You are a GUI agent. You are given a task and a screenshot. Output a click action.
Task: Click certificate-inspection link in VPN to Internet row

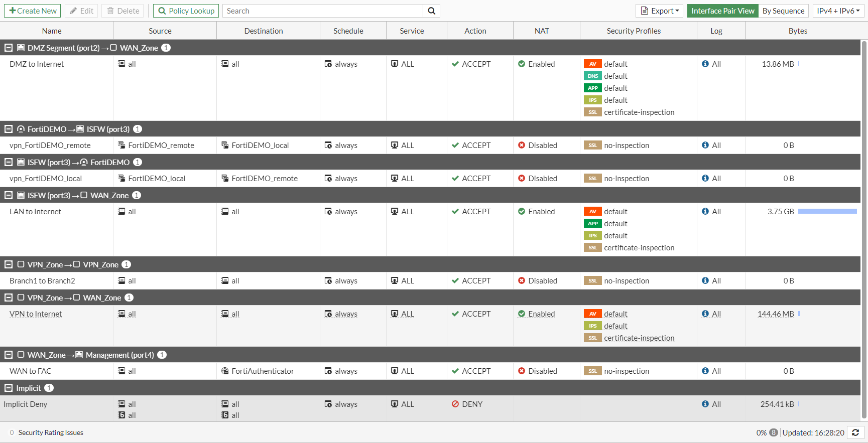click(x=639, y=338)
